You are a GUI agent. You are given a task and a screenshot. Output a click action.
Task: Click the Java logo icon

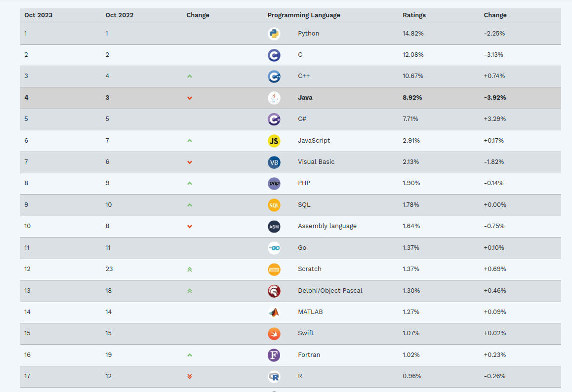pos(274,98)
